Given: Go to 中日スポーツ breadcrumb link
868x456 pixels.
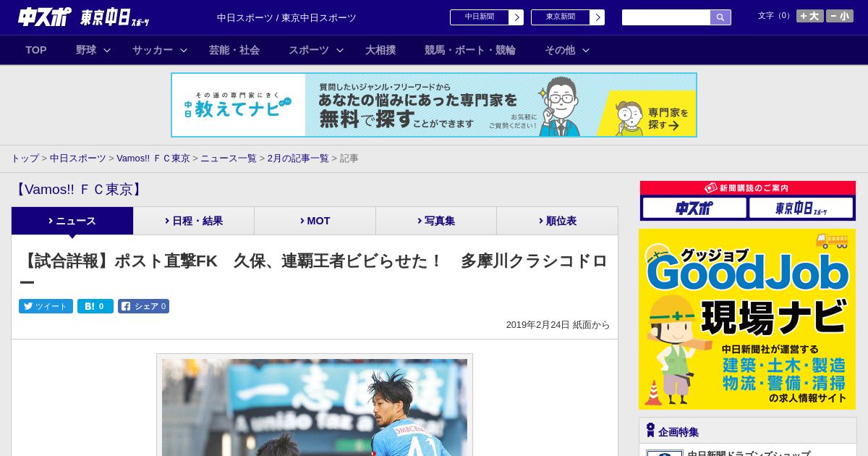Looking at the screenshot, I should tap(78, 159).
